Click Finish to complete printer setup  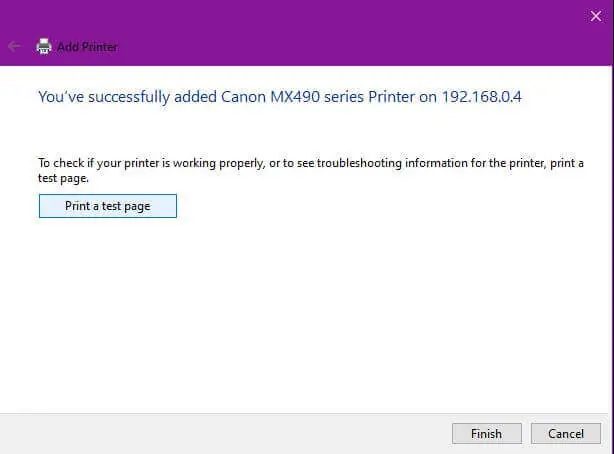487,434
